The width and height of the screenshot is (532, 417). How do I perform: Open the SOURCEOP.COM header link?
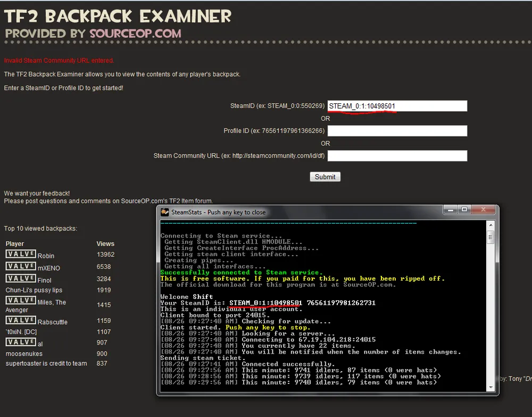135,33
